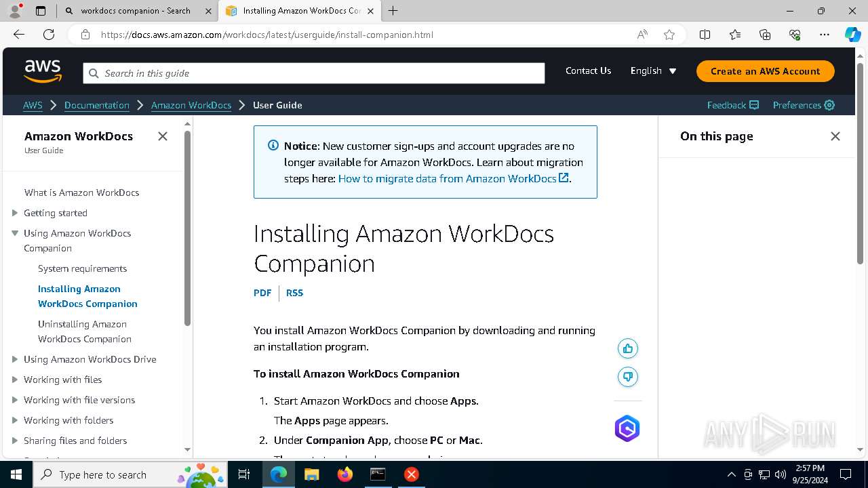The height and width of the screenshot is (488, 868).
Task: Close the workdocs companion Search tab
Action: click(208, 11)
